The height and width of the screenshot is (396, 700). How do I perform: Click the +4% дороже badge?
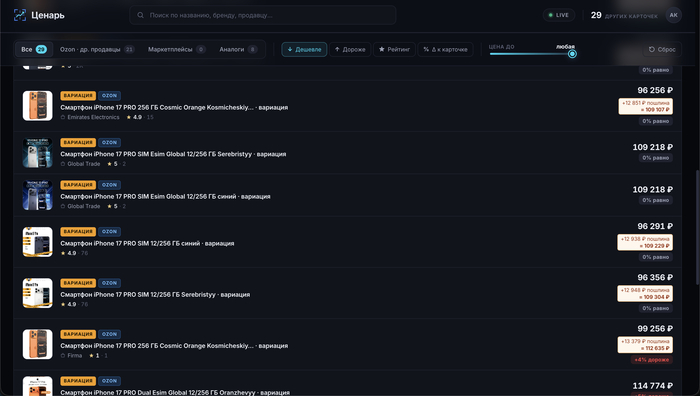point(652,359)
